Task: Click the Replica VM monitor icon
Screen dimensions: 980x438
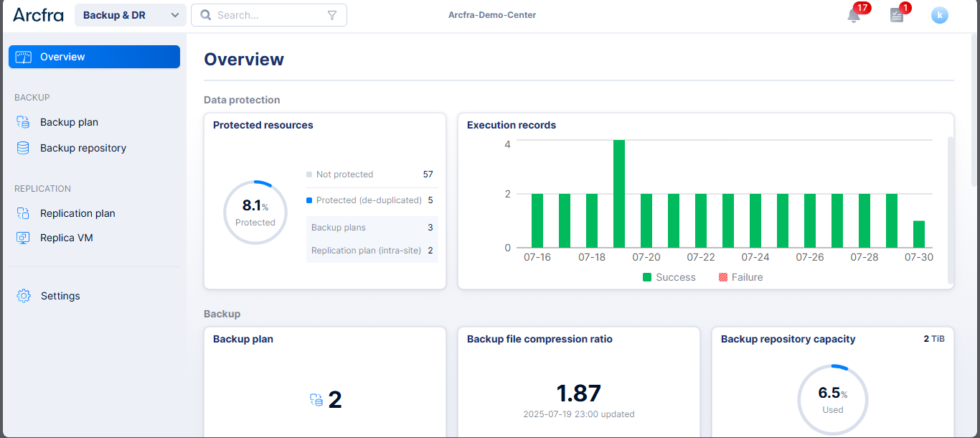Action: (x=23, y=238)
